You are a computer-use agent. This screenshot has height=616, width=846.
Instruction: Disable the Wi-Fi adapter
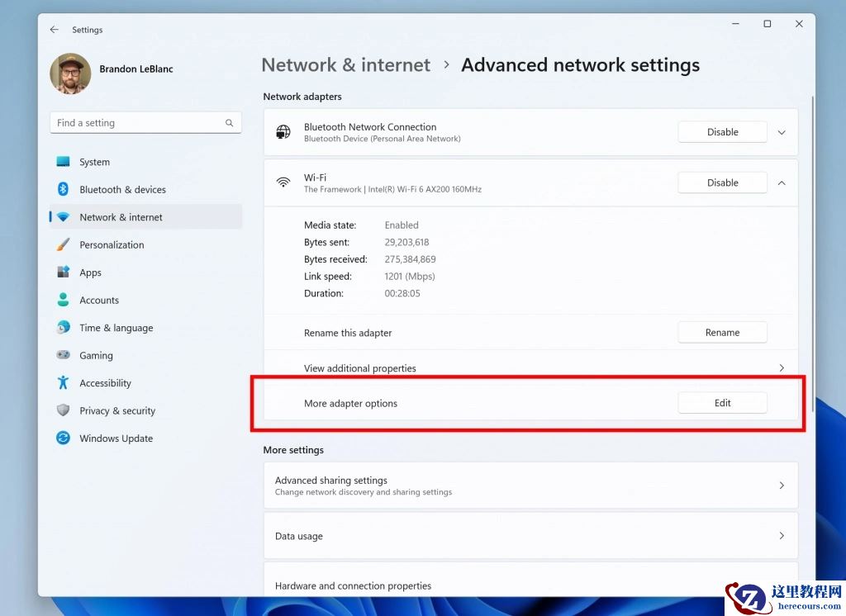[722, 182]
